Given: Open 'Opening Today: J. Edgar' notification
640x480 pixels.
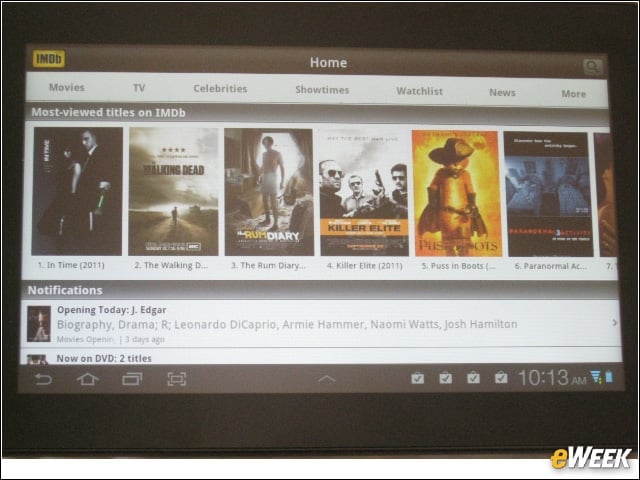Looking at the screenshot, I should (320, 323).
